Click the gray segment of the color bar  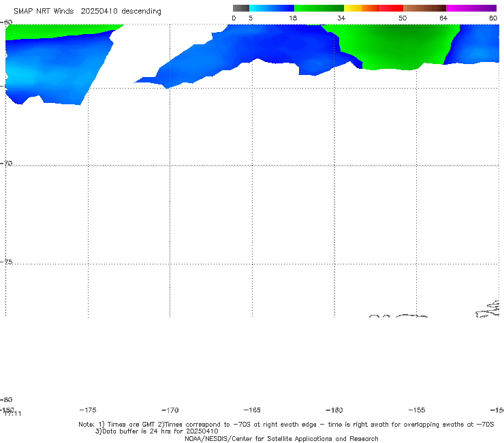tap(240, 8)
